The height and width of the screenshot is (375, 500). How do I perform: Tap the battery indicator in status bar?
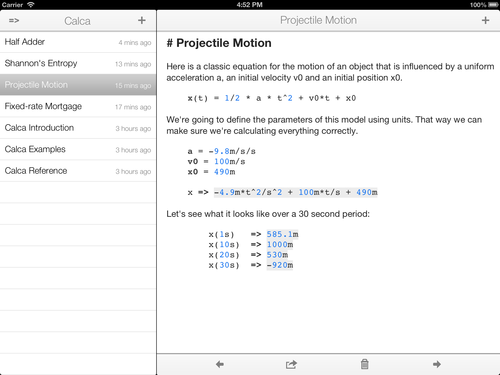click(493, 5)
